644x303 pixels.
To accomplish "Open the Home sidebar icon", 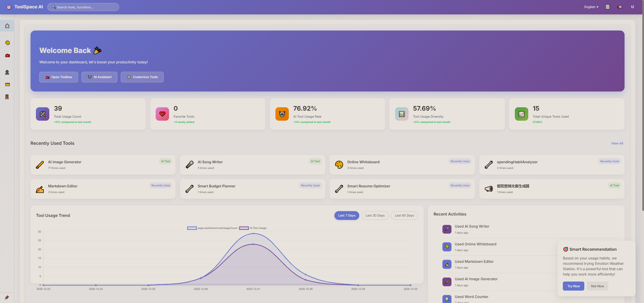I will click(x=7, y=25).
